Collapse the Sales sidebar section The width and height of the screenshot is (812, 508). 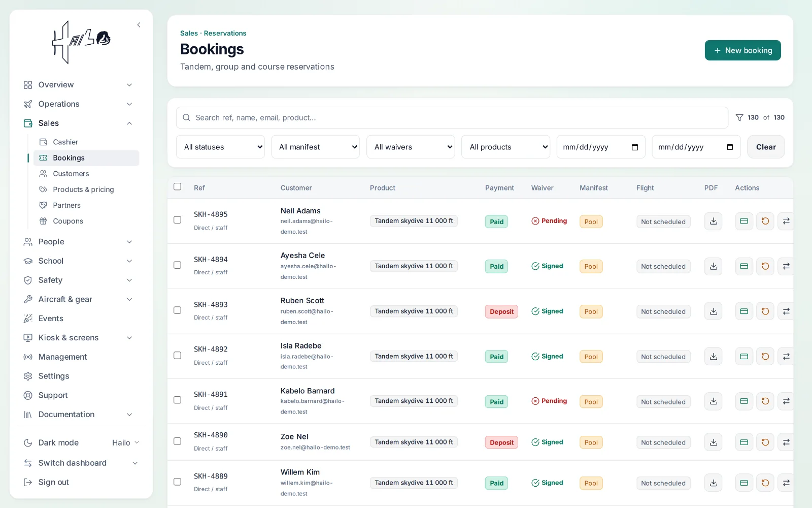[78, 123]
